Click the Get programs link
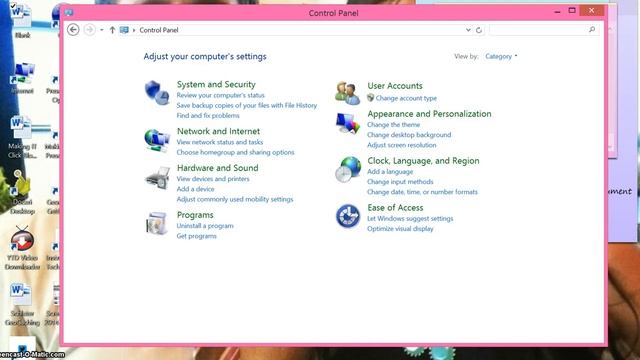The height and width of the screenshot is (360, 640). (196, 236)
